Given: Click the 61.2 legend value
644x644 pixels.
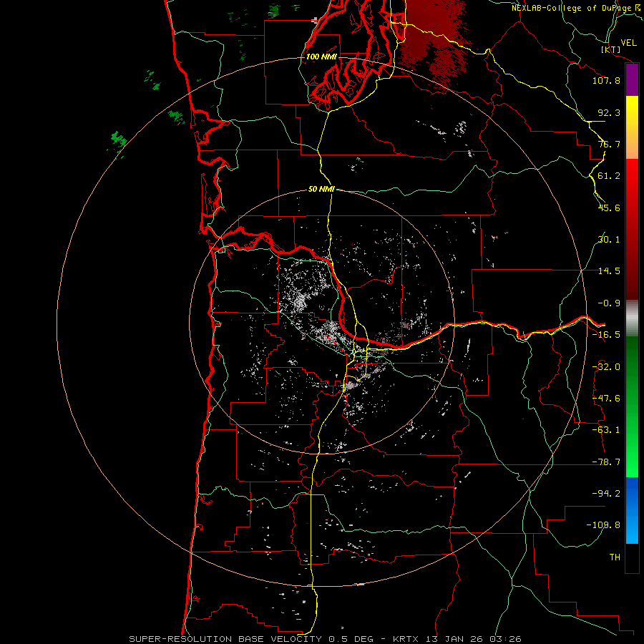Looking at the screenshot, I should click(609, 176).
